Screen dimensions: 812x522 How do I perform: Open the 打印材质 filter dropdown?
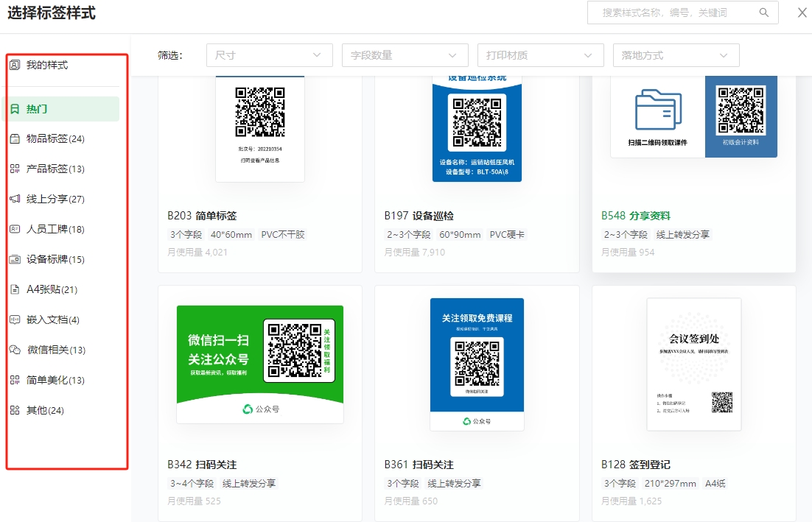pos(541,55)
